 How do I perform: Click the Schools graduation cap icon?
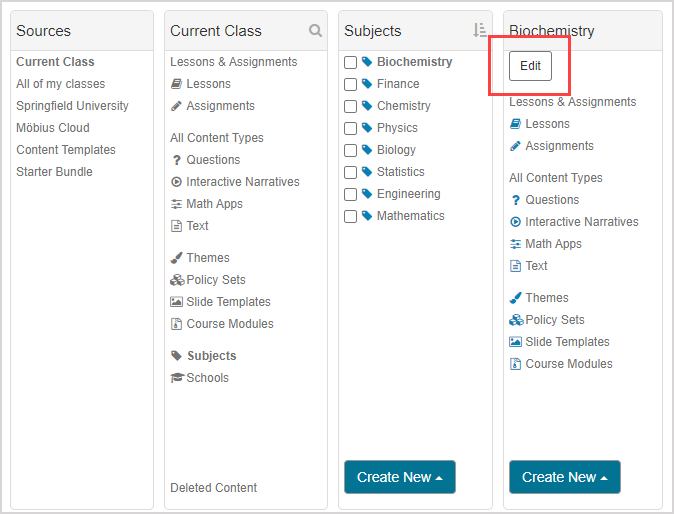tap(177, 378)
